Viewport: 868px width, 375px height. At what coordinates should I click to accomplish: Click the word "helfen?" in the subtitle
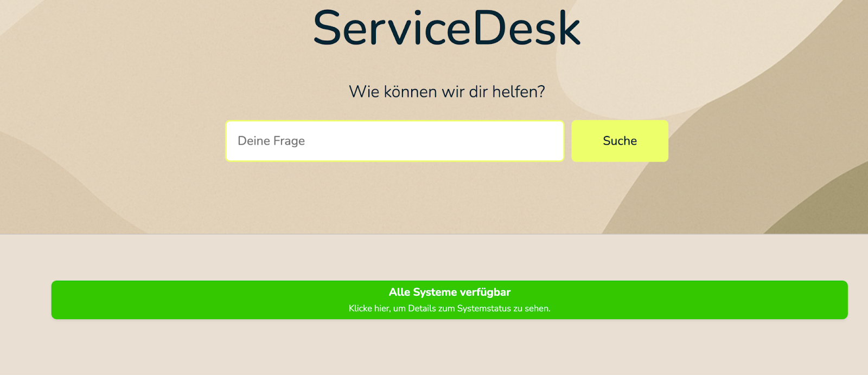click(x=518, y=92)
